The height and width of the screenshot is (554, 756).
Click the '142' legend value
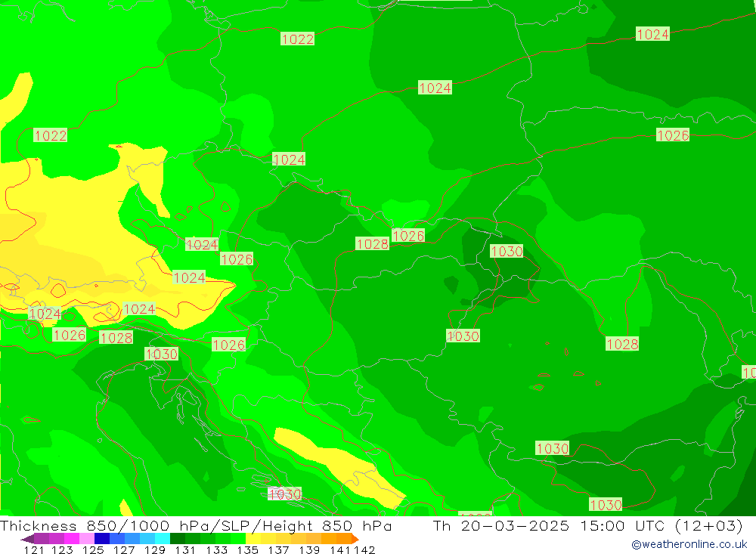pyautogui.click(x=364, y=549)
